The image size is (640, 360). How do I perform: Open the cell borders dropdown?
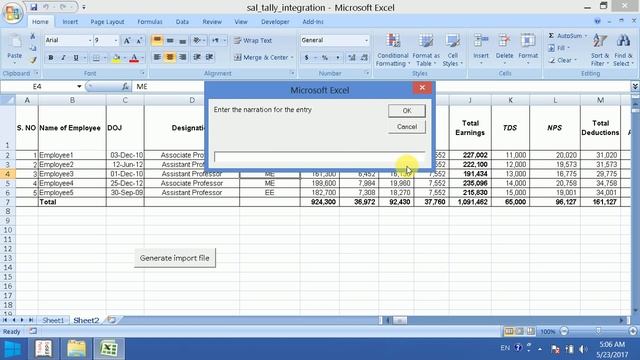coord(104,58)
